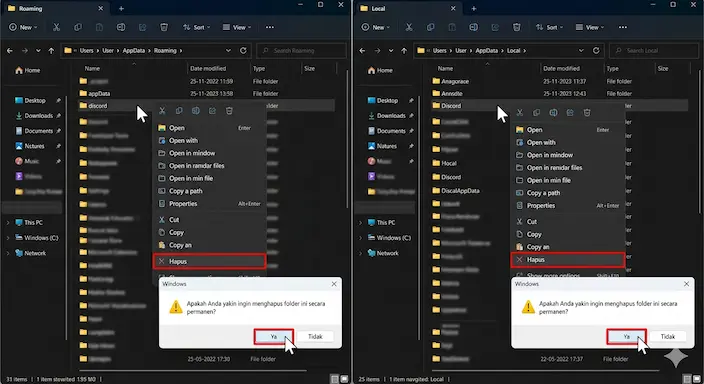Open the View dropdown in Roaming toolbar
Screen dimensions: 704x384
237,27
